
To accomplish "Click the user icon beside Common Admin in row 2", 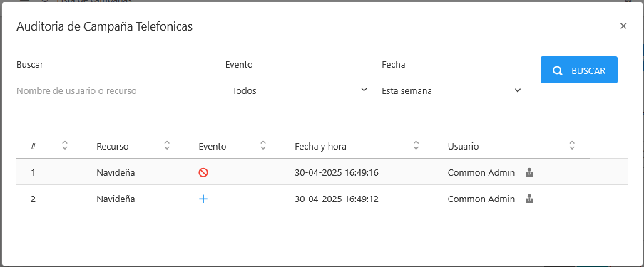I will 529,199.
